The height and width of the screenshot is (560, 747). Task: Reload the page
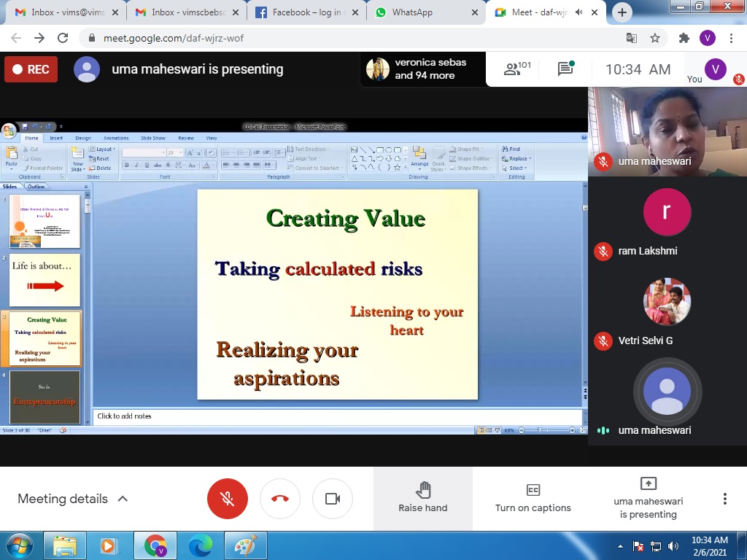[63, 38]
